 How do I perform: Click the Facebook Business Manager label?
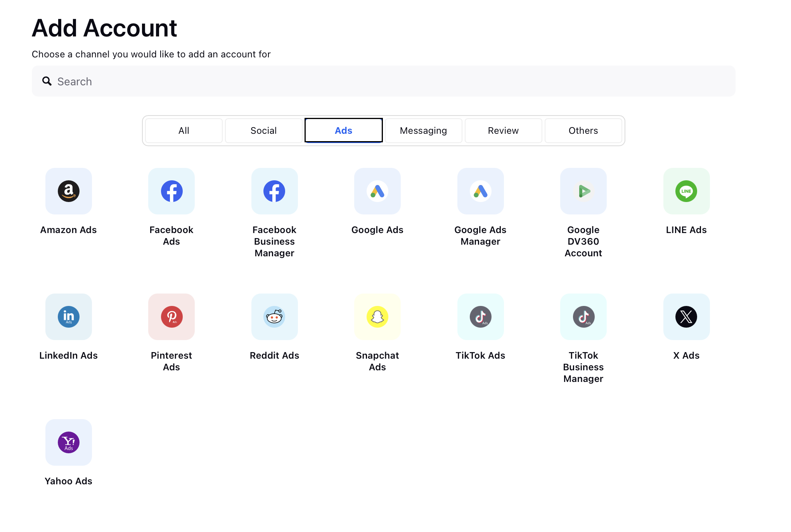275,242
